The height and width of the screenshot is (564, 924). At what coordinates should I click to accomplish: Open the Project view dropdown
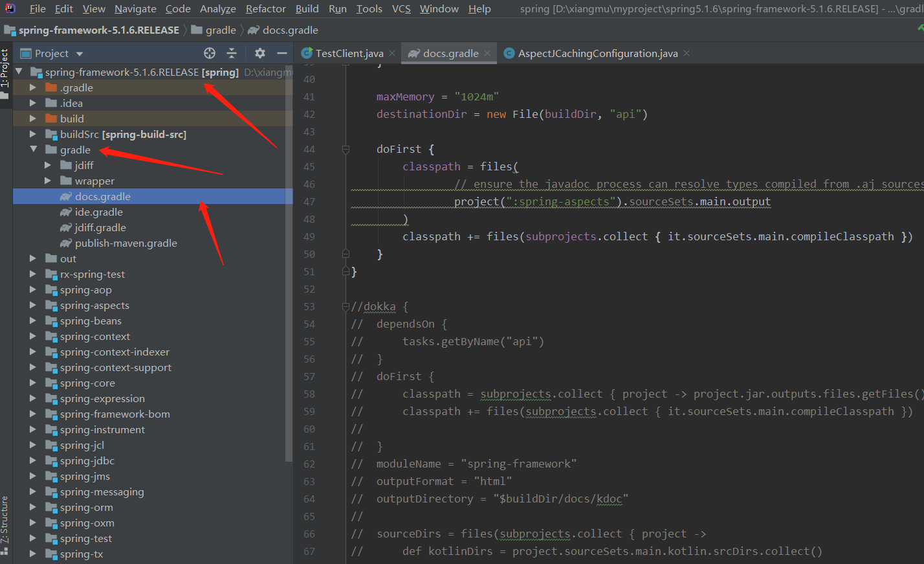[80, 54]
